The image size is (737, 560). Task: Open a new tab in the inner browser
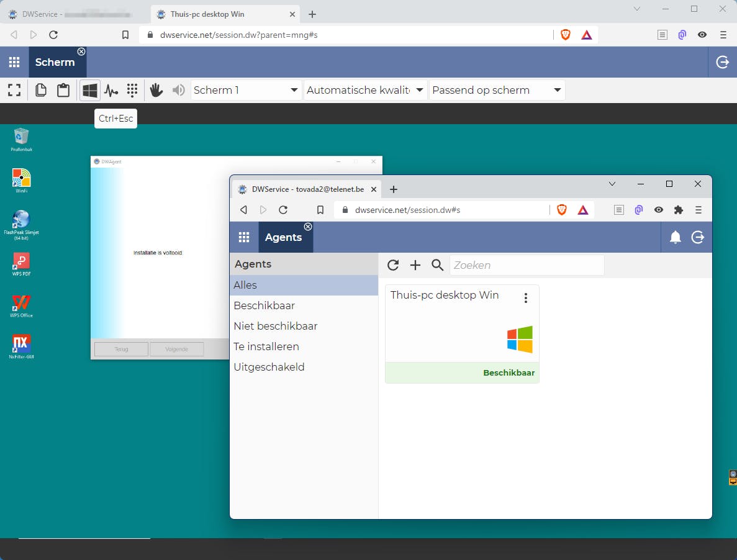tap(394, 189)
